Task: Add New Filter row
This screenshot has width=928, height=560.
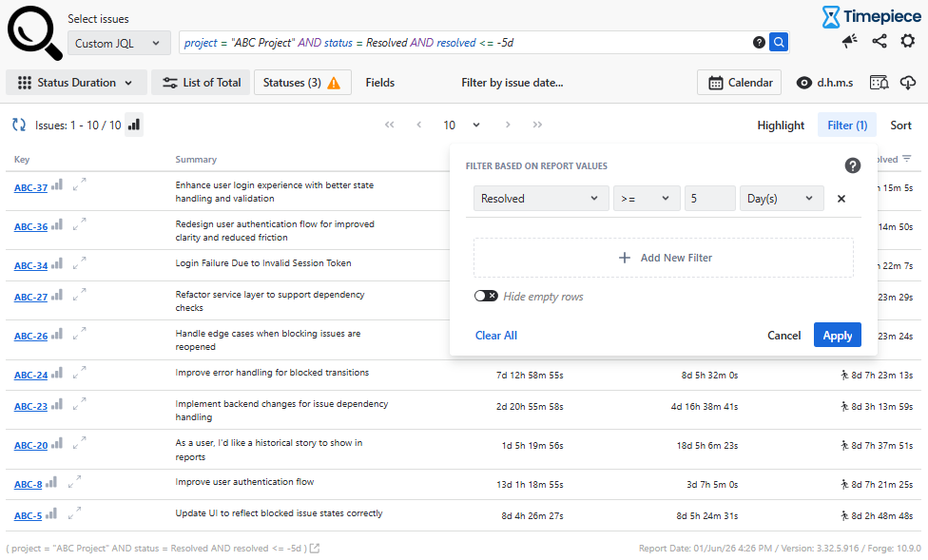Action: (x=664, y=258)
